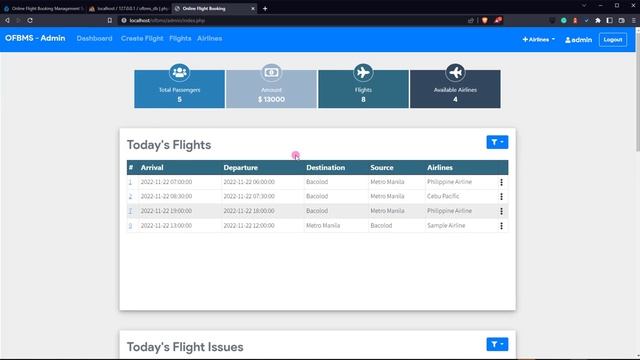Open a new browser tab
Image resolution: width=640 pixels, height=360 pixels.
pos(265,9)
